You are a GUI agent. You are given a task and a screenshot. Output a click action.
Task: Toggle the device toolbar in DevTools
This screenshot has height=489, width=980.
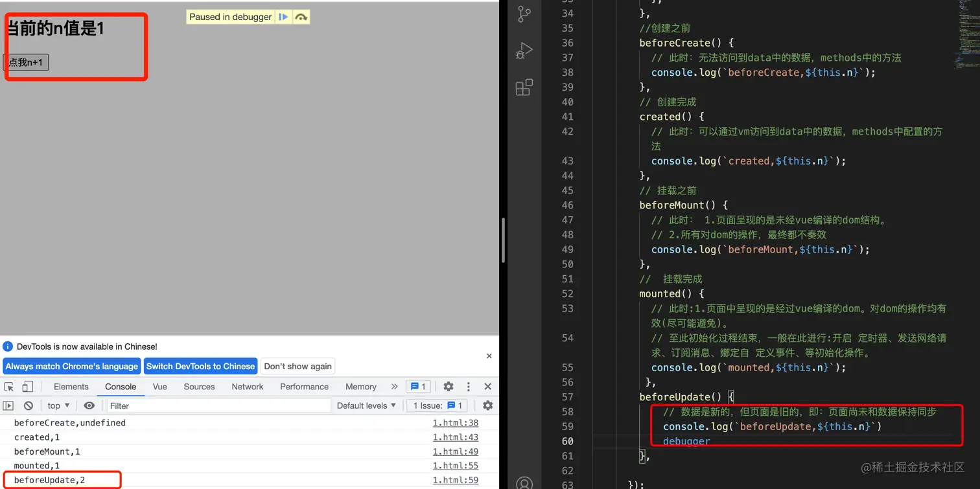(x=27, y=387)
